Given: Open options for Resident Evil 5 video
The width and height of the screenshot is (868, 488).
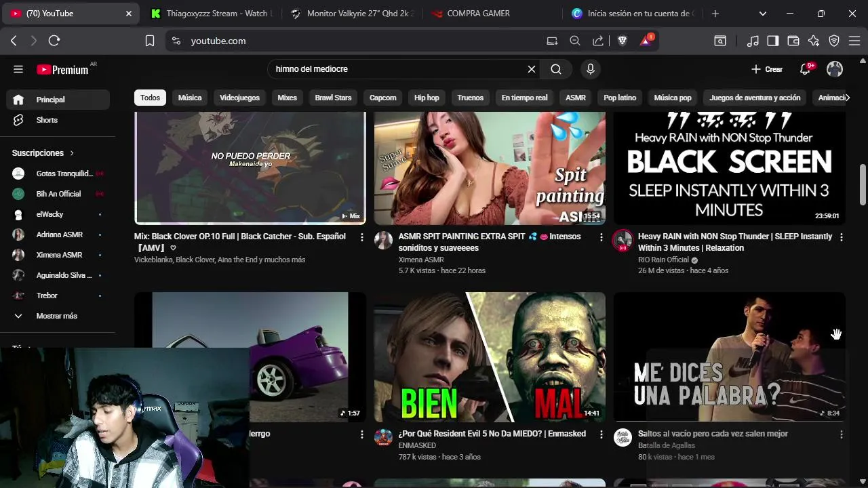Looking at the screenshot, I should 601,434.
